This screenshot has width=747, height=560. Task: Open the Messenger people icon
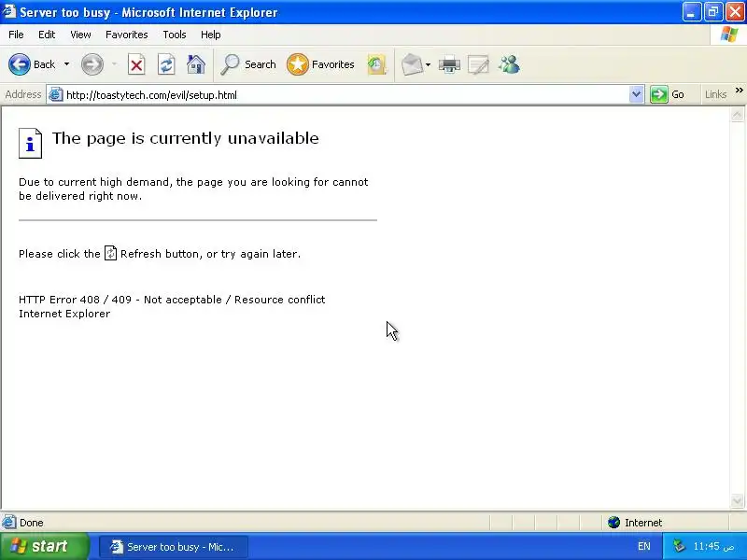509,64
